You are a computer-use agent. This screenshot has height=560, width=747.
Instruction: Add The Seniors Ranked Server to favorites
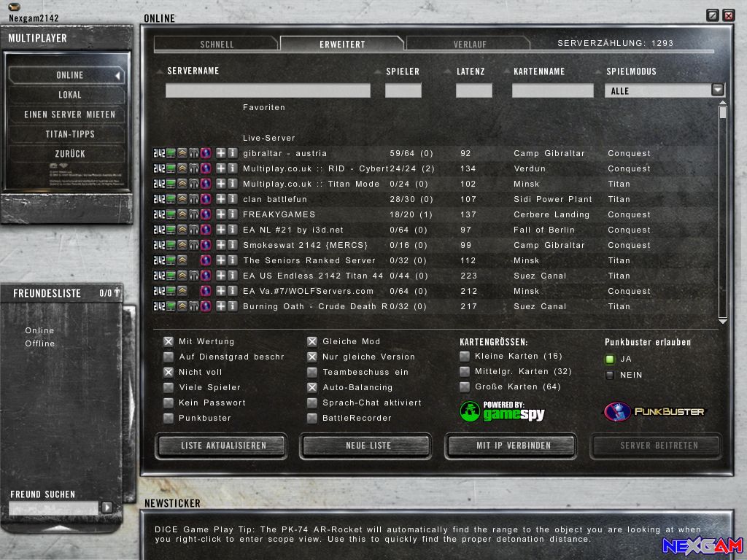tap(221, 260)
